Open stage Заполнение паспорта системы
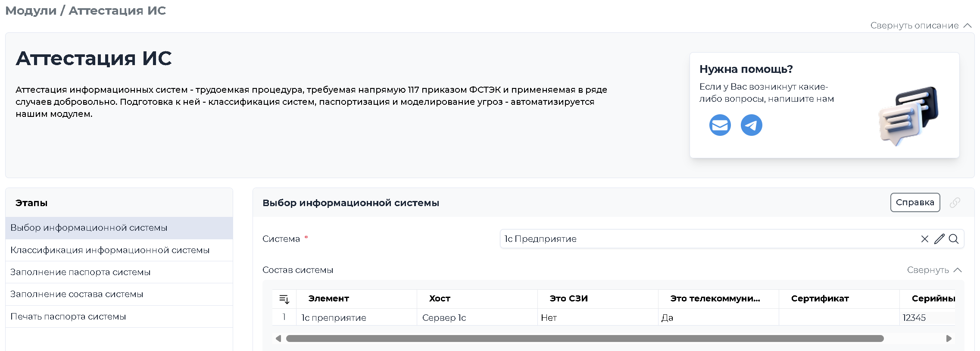The height and width of the screenshot is (351, 980). point(81,272)
